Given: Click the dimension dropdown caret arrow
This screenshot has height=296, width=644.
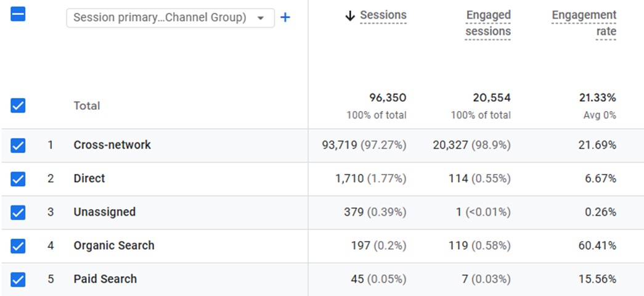Looking at the screenshot, I should 261,18.
